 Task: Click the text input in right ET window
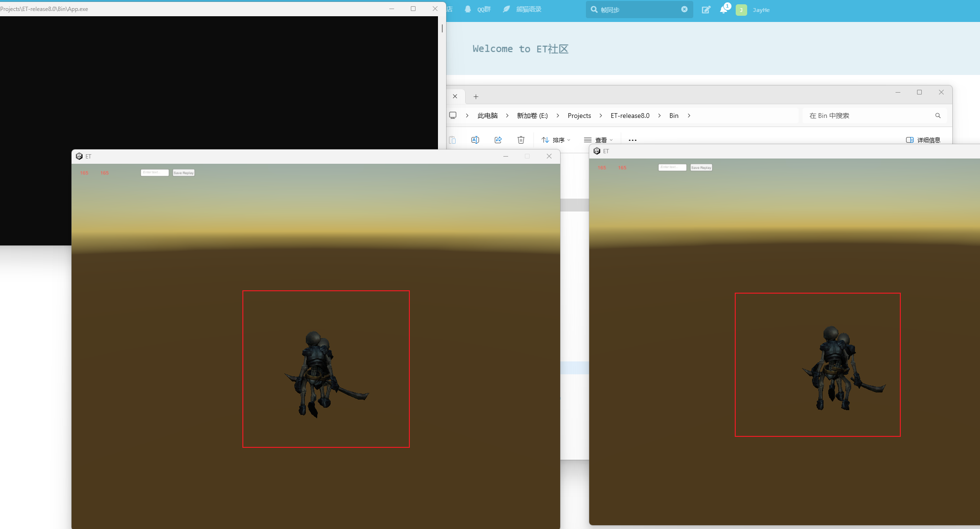[x=672, y=167]
